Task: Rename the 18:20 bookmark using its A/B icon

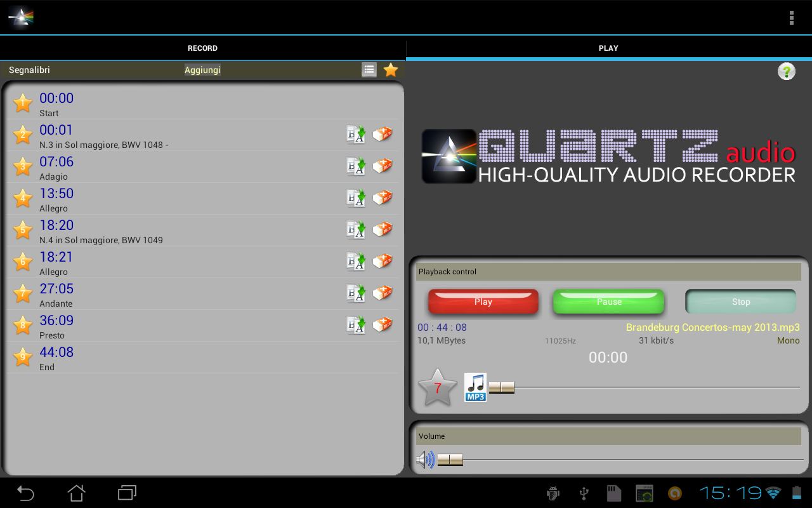Action: click(x=356, y=229)
